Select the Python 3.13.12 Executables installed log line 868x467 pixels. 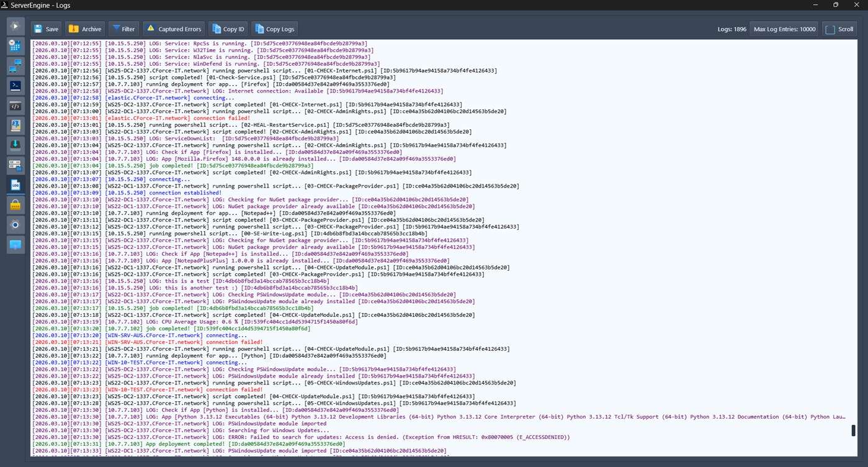tap(439, 417)
